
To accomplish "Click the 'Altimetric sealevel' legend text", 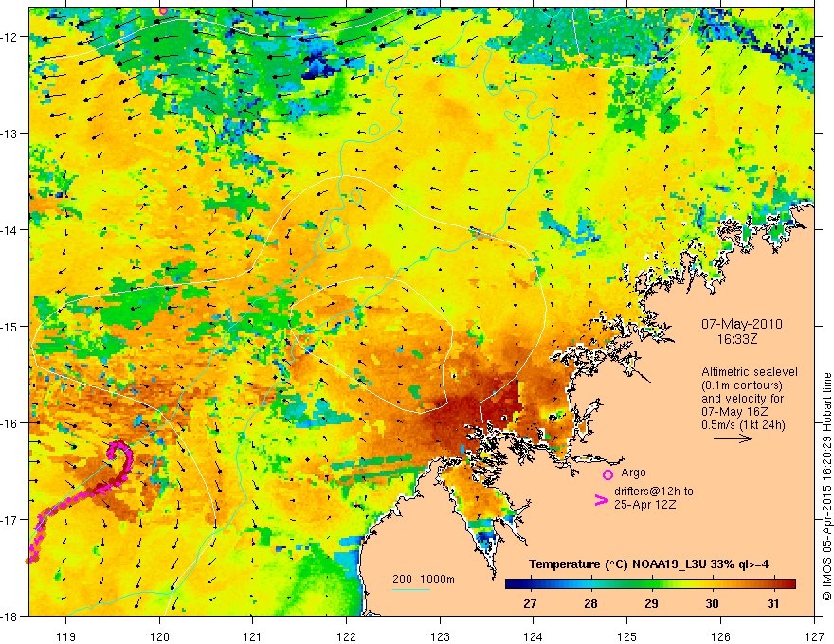I will pos(750,372).
